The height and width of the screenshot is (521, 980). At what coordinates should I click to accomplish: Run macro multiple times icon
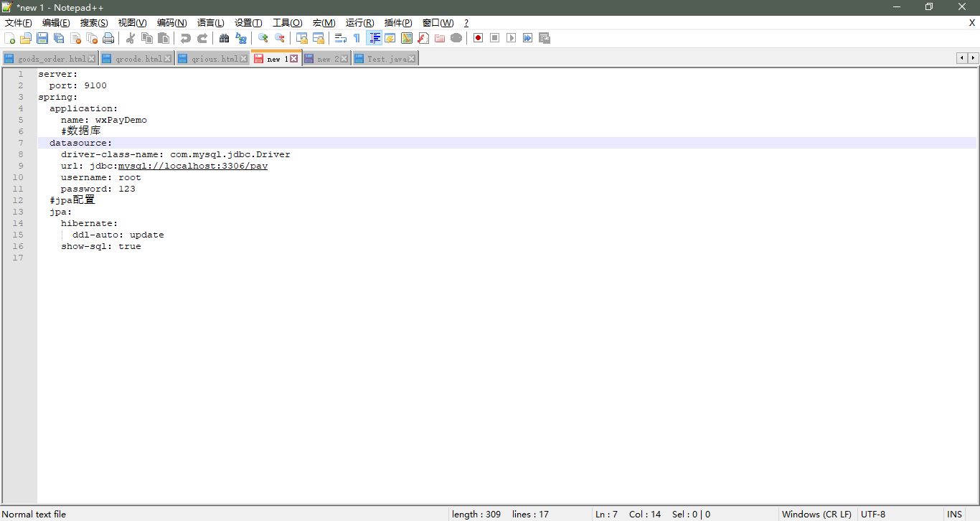528,38
